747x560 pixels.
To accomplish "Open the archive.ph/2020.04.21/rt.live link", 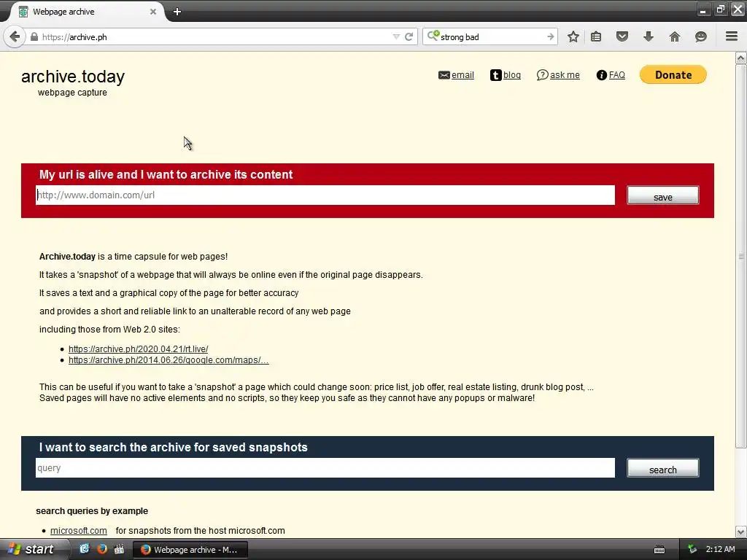I will point(138,349).
